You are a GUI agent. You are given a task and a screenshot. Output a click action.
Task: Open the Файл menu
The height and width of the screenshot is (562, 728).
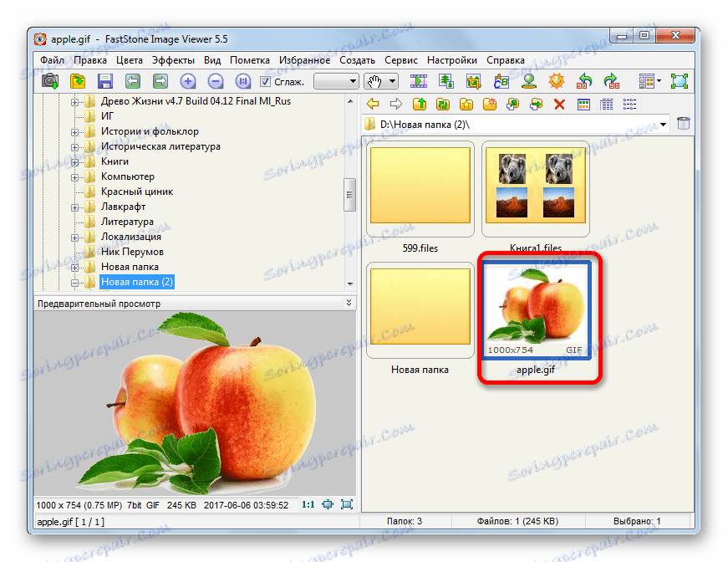52,60
